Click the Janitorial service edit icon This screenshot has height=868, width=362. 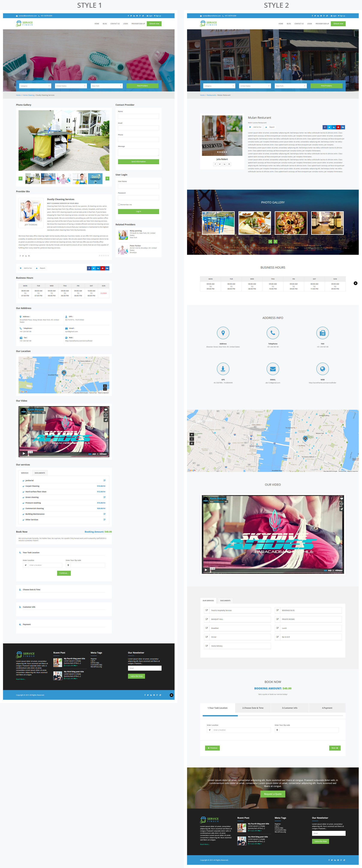[x=104, y=481]
